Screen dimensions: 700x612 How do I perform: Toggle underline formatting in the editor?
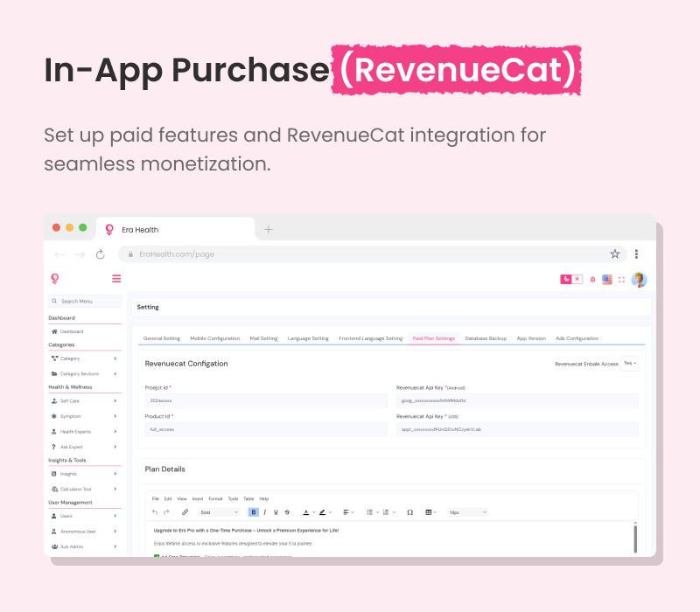pyautogui.click(x=276, y=512)
